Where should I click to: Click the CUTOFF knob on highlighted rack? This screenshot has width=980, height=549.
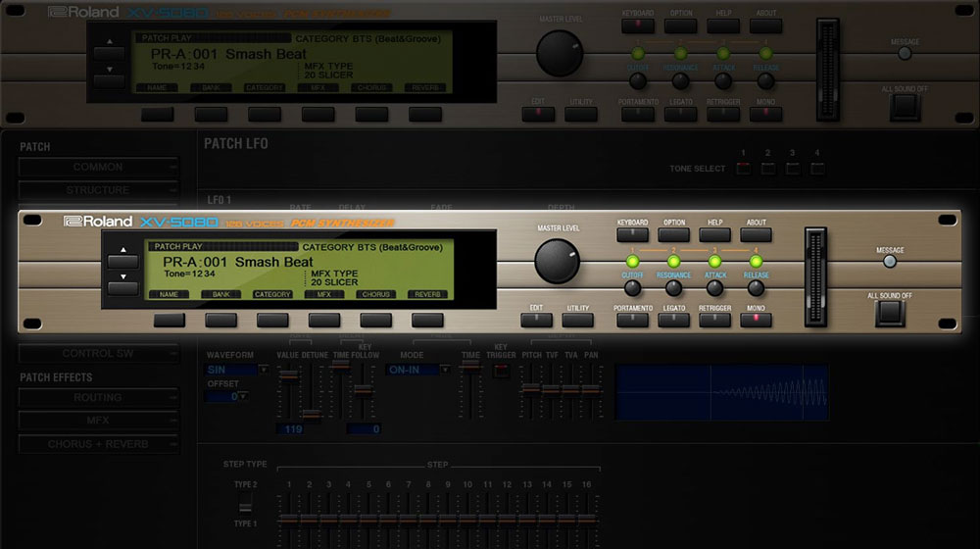632,288
